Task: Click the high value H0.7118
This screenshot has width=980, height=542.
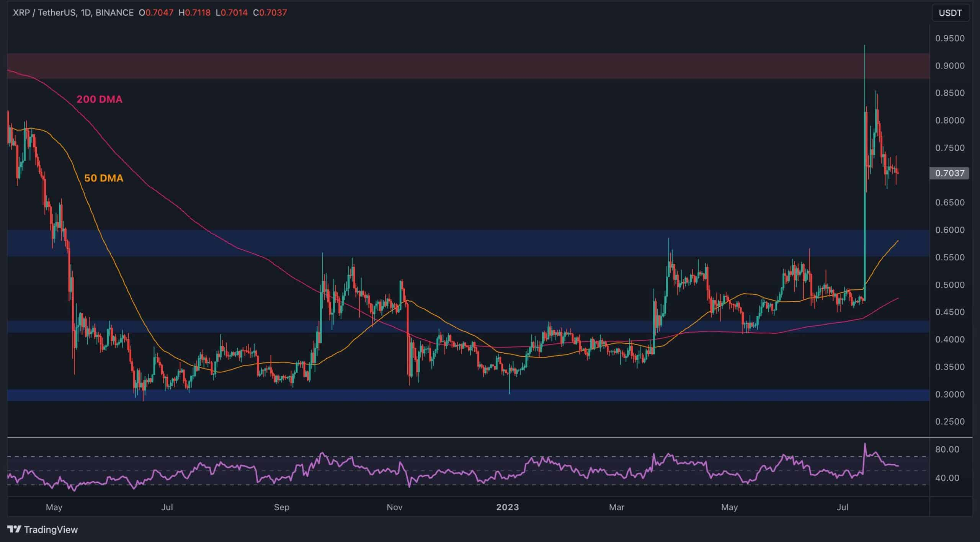Action: [x=194, y=13]
